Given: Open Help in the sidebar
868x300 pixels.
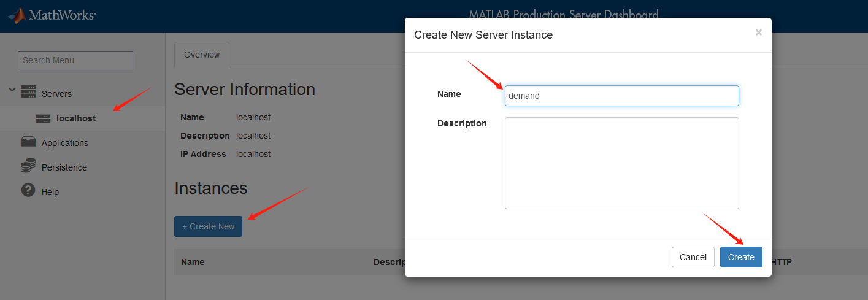Looking at the screenshot, I should (x=50, y=192).
